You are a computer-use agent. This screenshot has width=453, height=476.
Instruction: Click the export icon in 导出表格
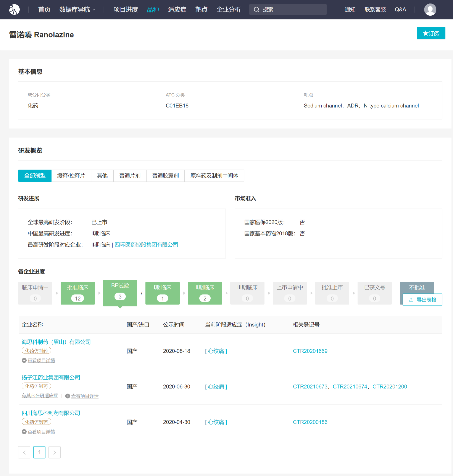(x=411, y=300)
